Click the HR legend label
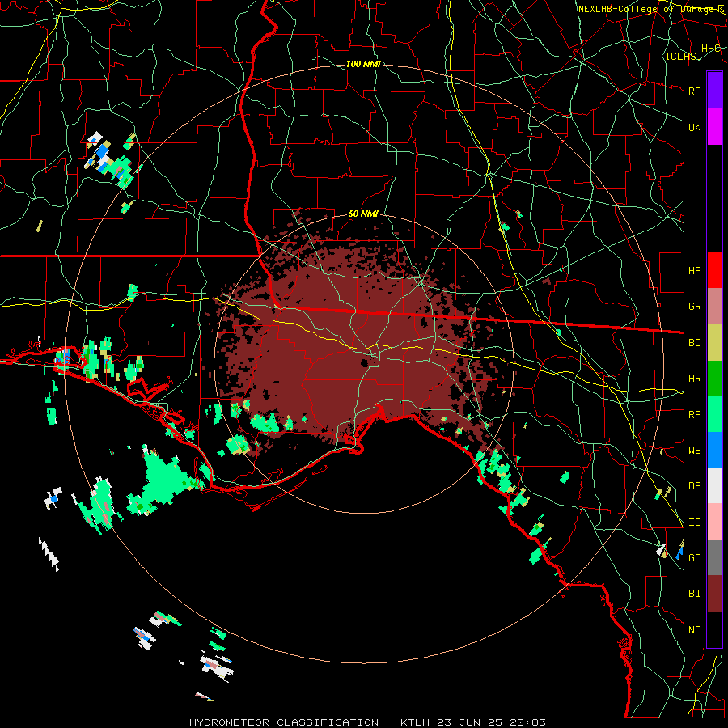This screenshot has height=728, width=728. point(695,379)
